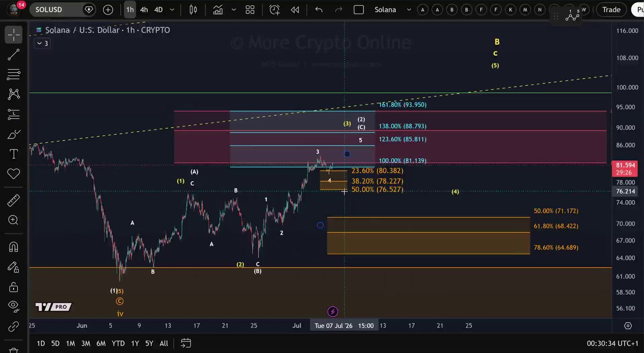Add a symbol using the plus icon

pyautogui.click(x=108, y=10)
